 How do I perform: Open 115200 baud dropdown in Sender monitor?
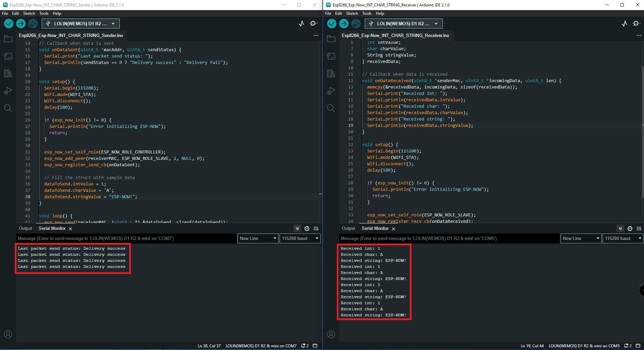[x=300, y=238]
